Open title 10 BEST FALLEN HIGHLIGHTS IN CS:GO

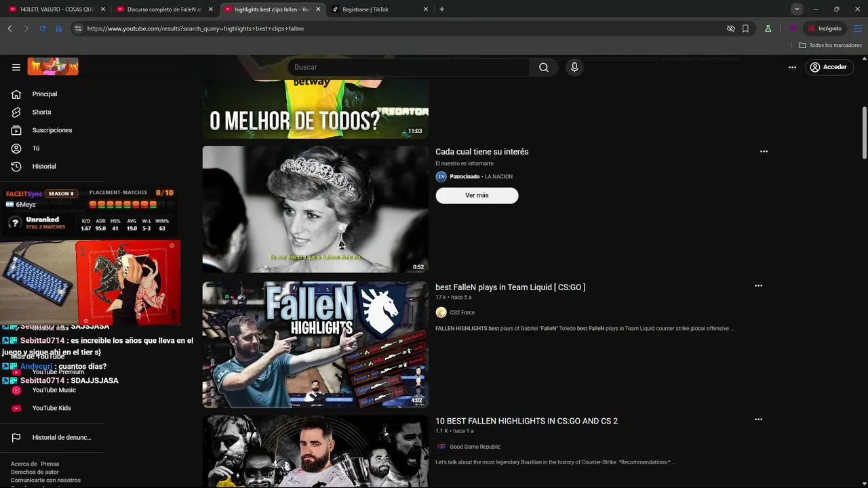click(526, 421)
